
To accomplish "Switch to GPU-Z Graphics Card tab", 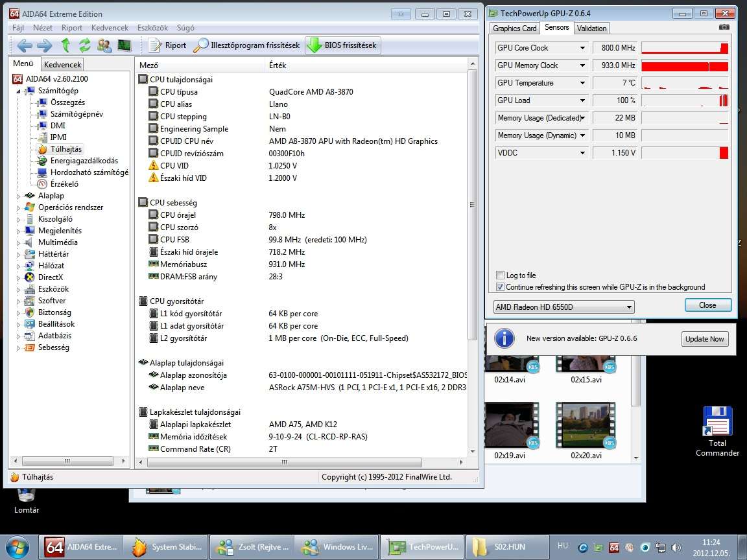I will tap(514, 28).
